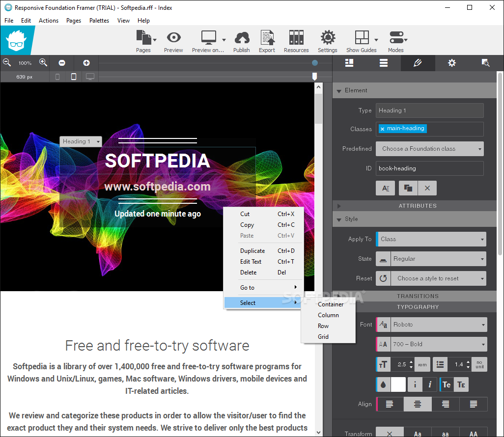Set text align justify
Image resolution: width=504 pixels, height=437 pixels.
tap(474, 404)
